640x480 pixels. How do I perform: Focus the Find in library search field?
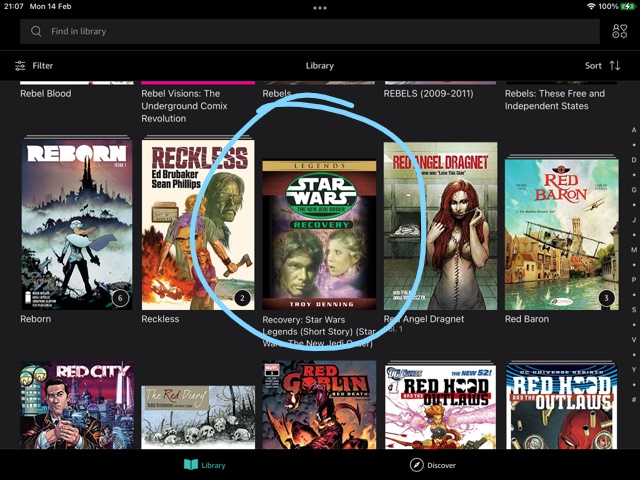[310, 31]
